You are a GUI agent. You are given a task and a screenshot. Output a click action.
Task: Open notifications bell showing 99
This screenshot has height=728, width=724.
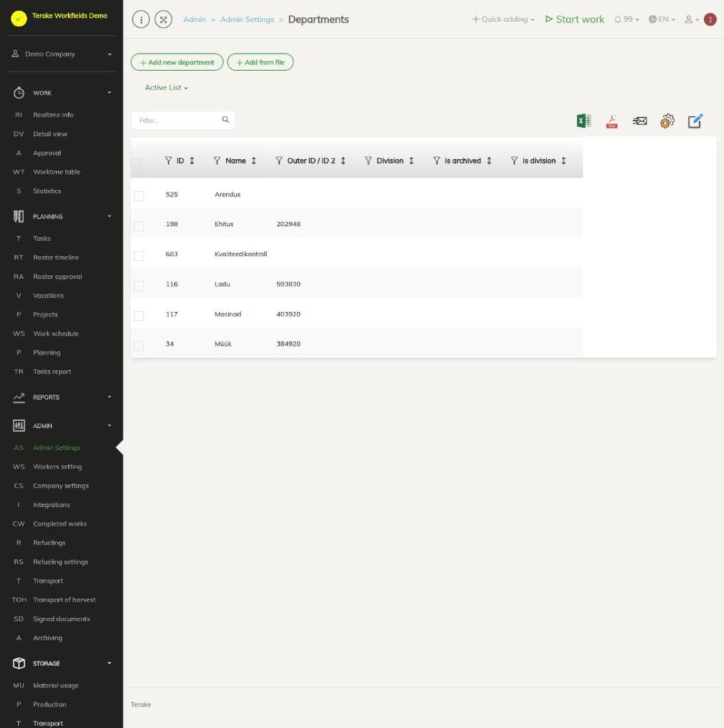(626, 19)
